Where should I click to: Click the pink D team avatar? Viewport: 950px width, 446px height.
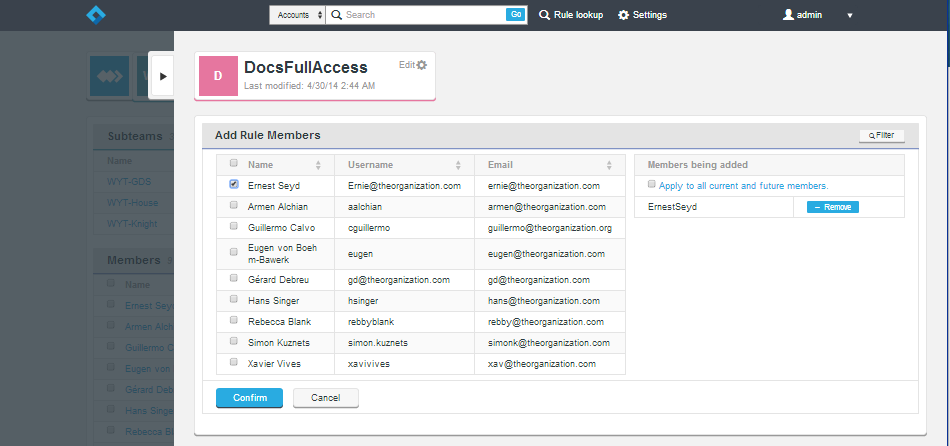[x=218, y=76]
